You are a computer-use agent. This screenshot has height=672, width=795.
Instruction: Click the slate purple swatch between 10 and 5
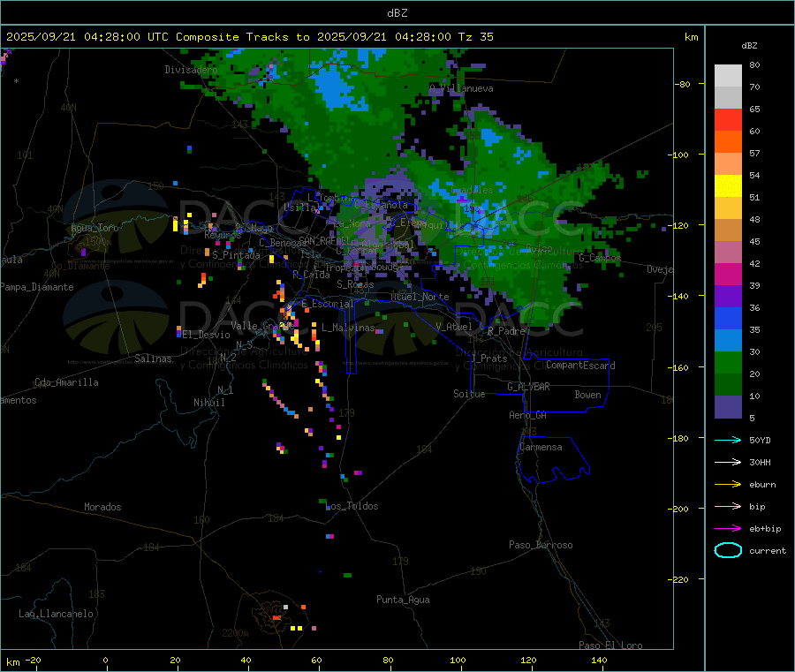point(728,407)
